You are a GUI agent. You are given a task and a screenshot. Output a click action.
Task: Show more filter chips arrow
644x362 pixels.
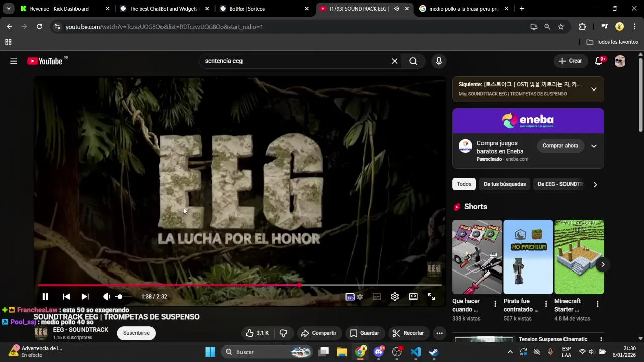pyautogui.click(x=595, y=184)
